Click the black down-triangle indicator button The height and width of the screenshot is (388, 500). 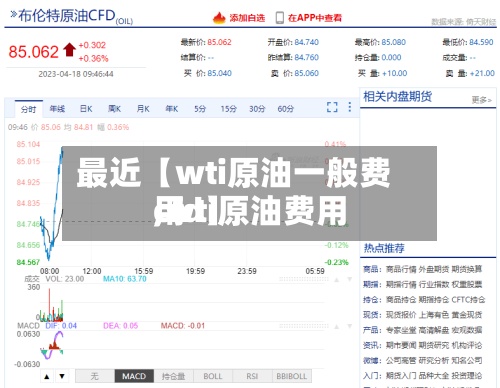point(62,376)
